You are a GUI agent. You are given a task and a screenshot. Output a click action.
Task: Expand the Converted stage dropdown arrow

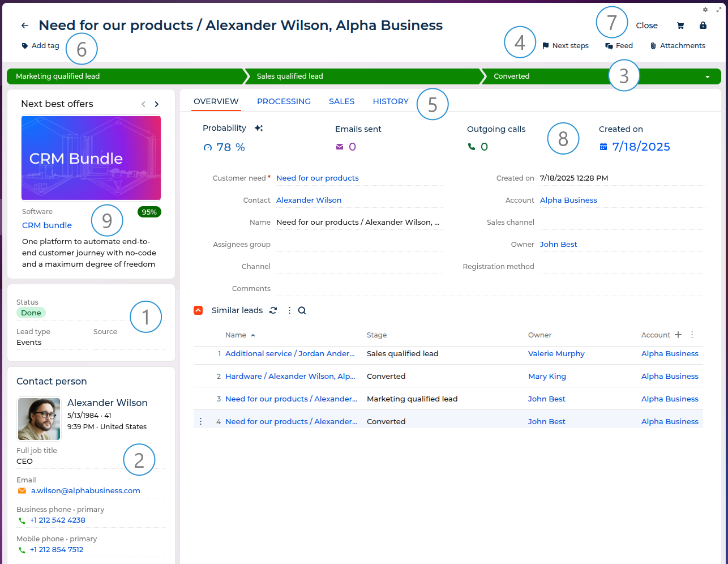(708, 76)
